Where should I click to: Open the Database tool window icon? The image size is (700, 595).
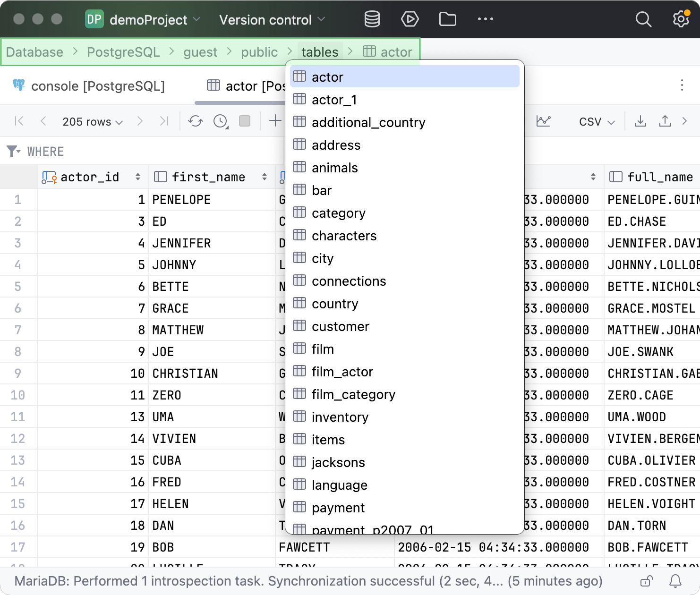pos(372,19)
